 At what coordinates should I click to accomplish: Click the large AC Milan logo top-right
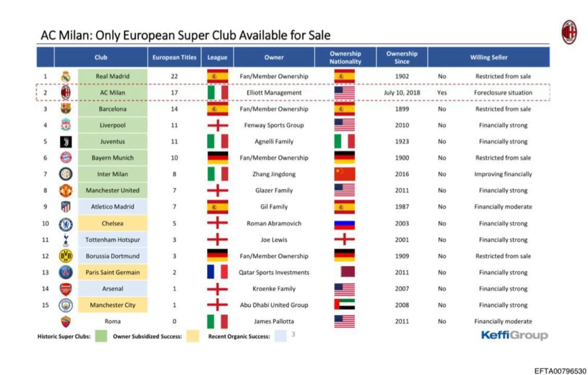(x=569, y=32)
